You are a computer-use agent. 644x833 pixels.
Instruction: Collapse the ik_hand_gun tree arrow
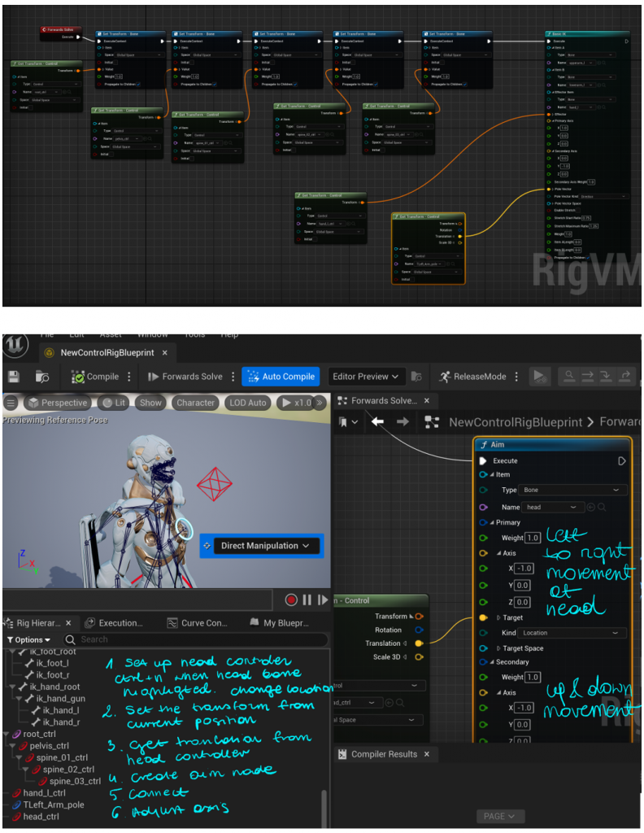(x=19, y=699)
